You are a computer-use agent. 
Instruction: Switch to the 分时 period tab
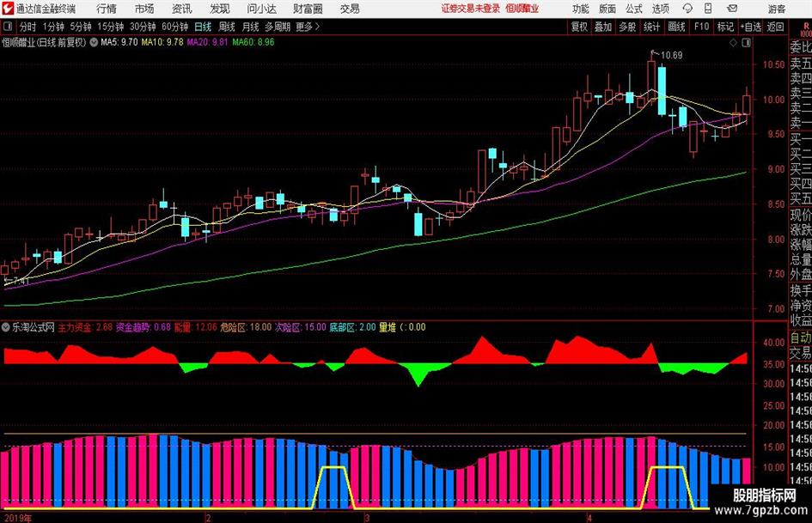pyautogui.click(x=28, y=27)
